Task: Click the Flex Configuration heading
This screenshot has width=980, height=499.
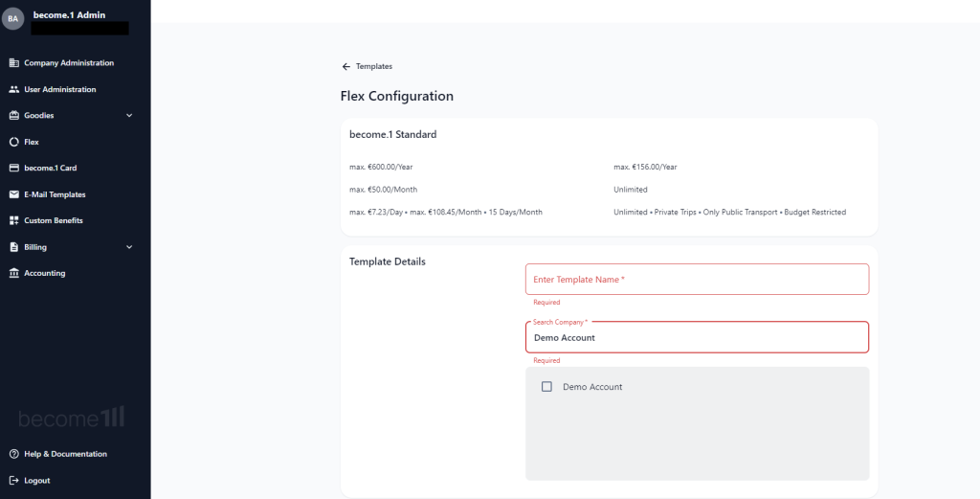Action: 397,97
